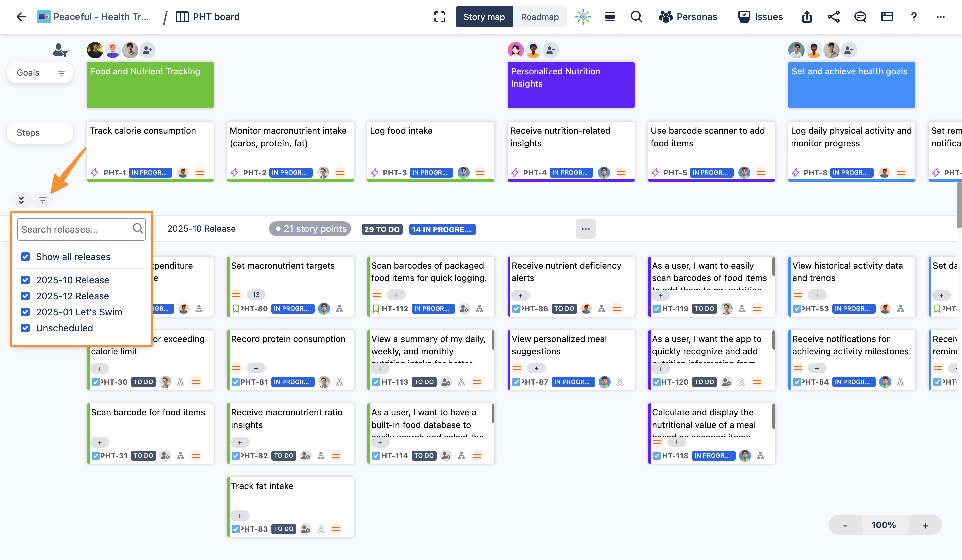Screen dimensions: 962x560
Task: Collapse all releases with double chevron
Action: pyautogui.click(x=21, y=200)
